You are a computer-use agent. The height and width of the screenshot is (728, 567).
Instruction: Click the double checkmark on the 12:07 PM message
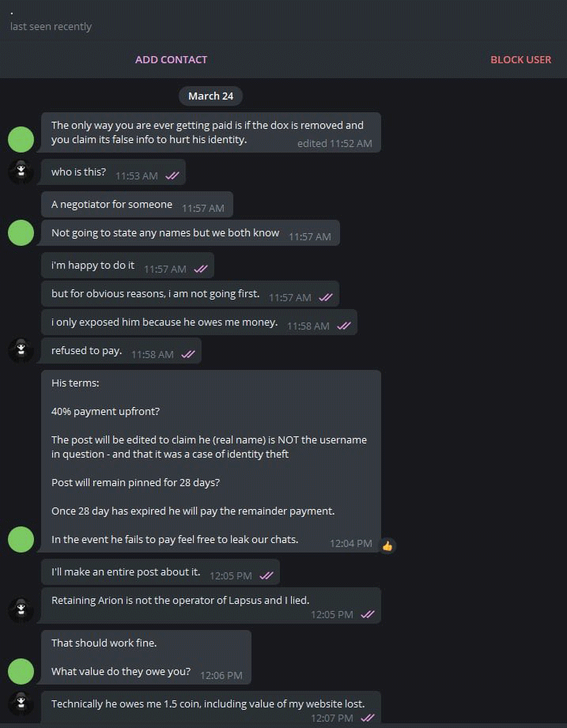[x=367, y=719]
